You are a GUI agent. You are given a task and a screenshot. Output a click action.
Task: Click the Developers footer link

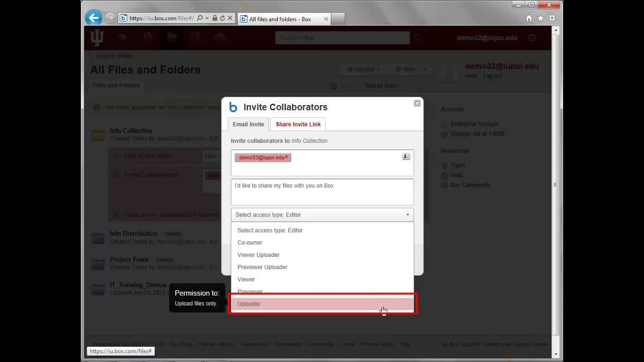point(288,344)
